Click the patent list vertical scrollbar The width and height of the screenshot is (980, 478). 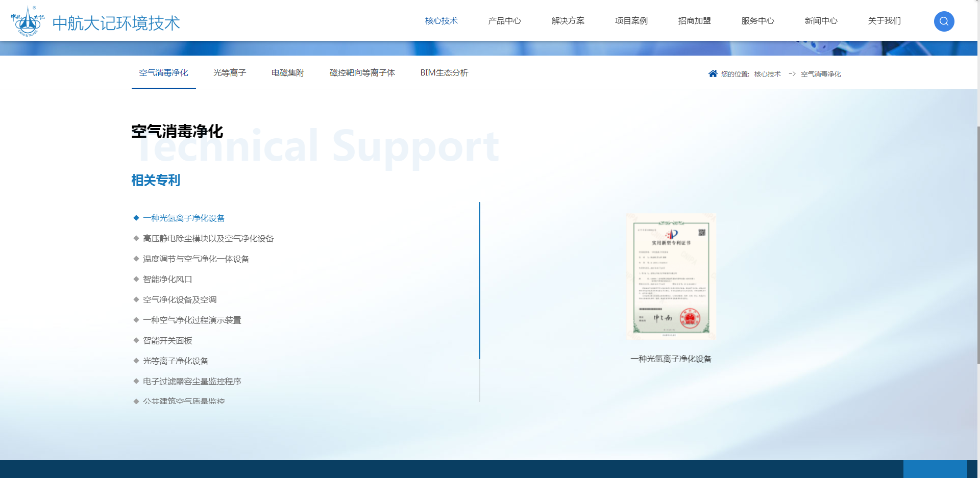[x=479, y=281]
